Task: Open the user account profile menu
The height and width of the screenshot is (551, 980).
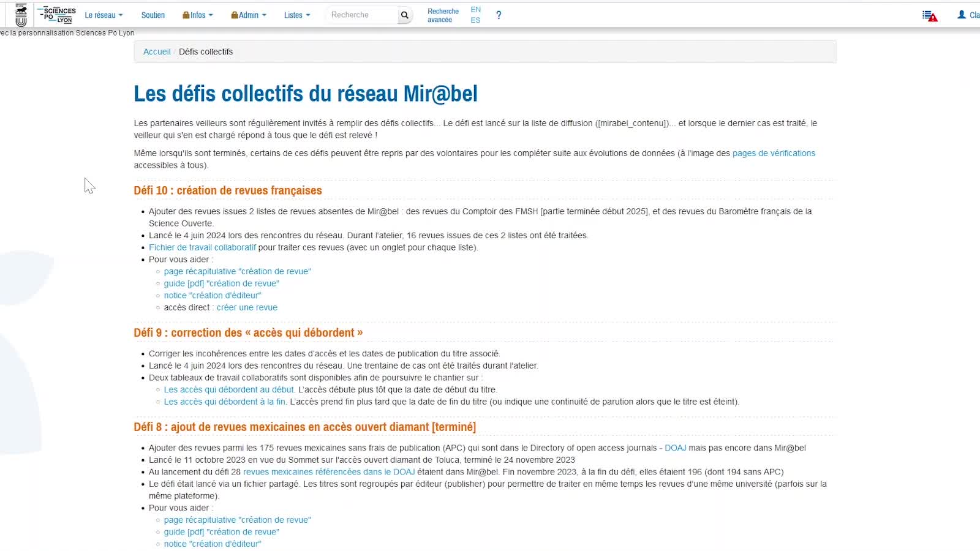Action: [968, 15]
